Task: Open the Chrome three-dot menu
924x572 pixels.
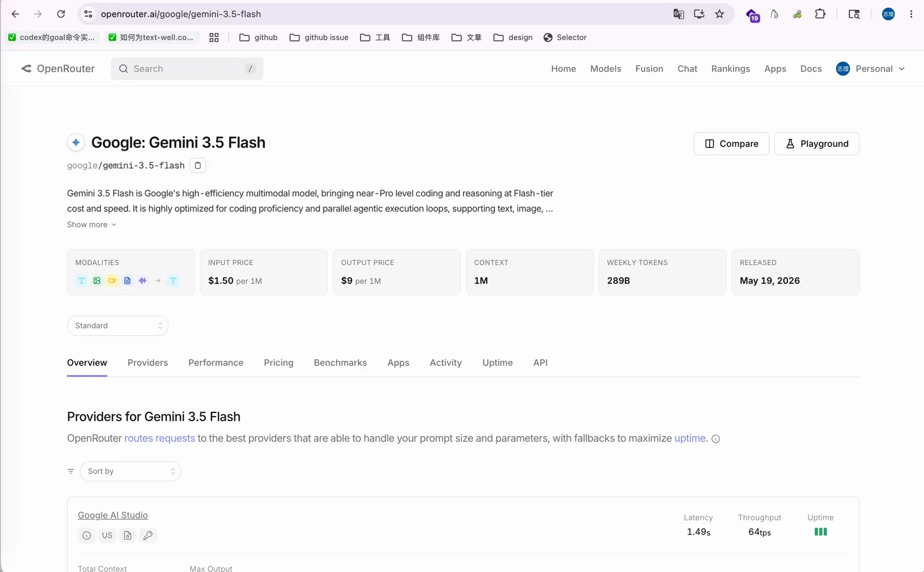Action: coord(911,14)
